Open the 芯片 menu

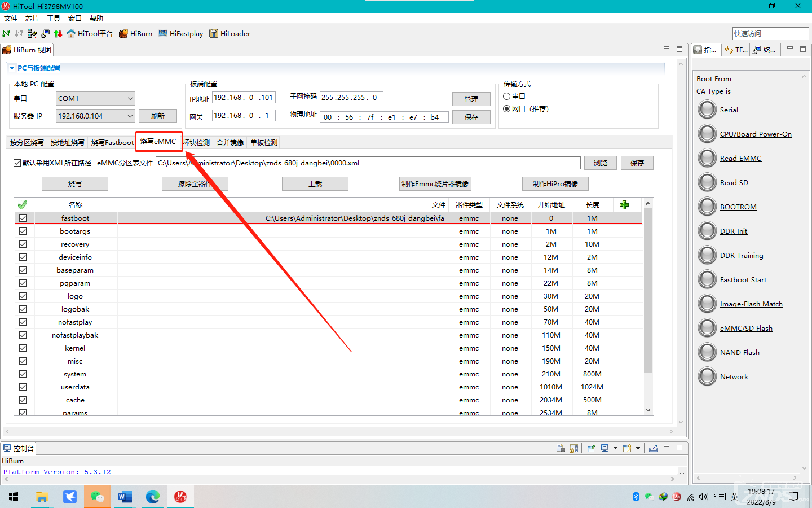click(x=32, y=19)
